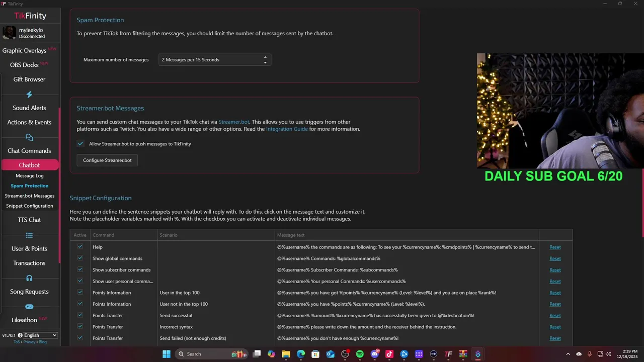Open Task View from taskbar
Viewport: 644px width, 362px height.
coord(257,354)
